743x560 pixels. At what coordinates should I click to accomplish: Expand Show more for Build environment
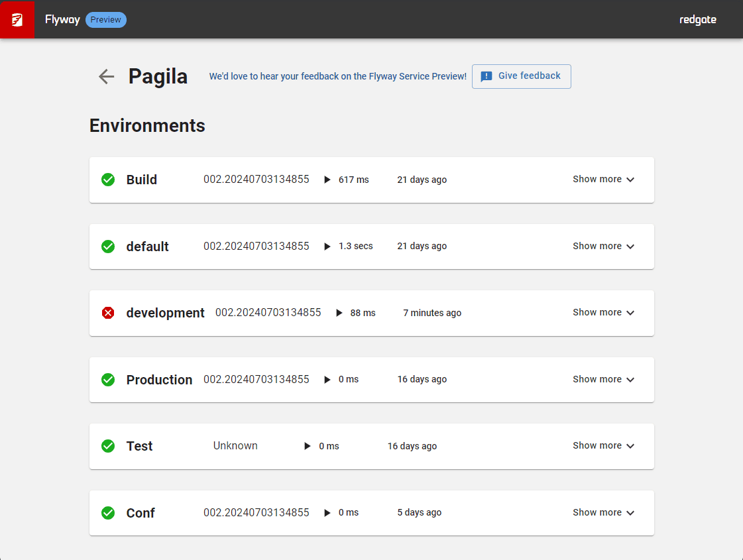pyautogui.click(x=603, y=180)
